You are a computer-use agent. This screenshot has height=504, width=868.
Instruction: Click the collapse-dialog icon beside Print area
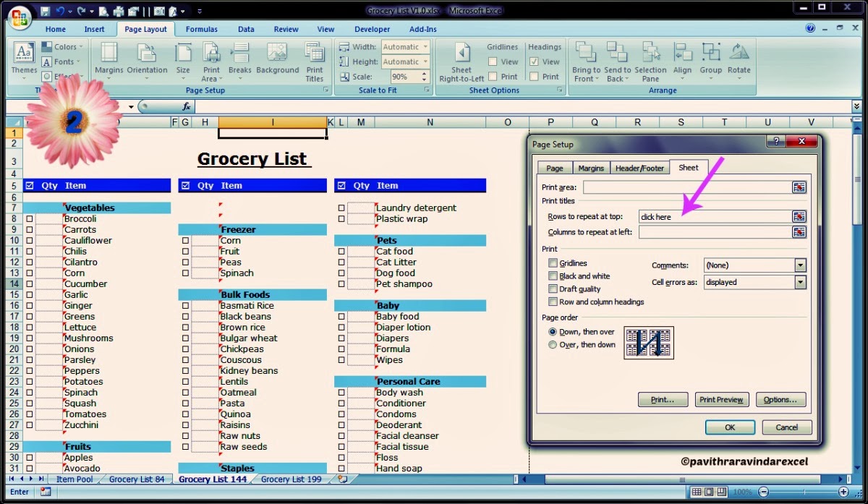[x=799, y=187]
